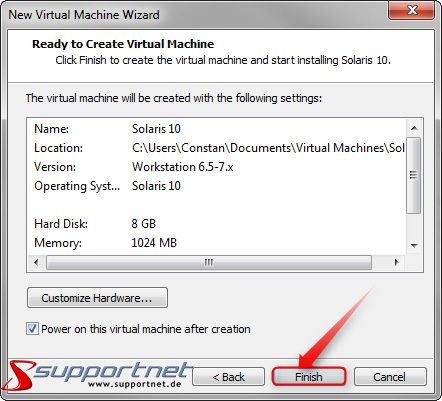Select the Name row value Solaris 10
Screen dimensions: 442x401
pyautogui.click(x=156, y=129)
